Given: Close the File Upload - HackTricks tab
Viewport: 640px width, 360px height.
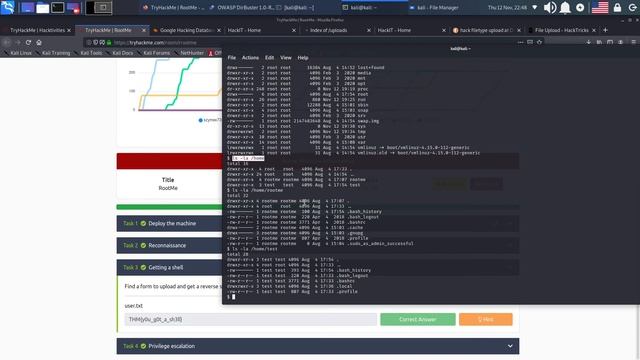Looking at the screenshot, I should [593, 30].
